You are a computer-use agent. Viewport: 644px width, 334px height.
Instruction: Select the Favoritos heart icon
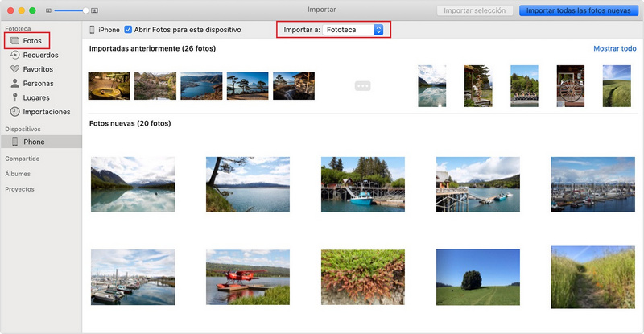click(x=14, y=69)
